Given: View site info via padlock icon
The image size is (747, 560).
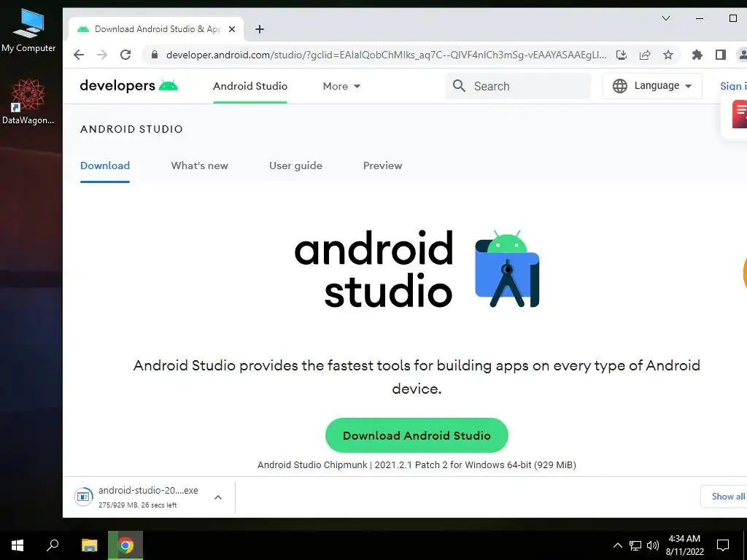Looking at the screenshot, I should (154, 55).
